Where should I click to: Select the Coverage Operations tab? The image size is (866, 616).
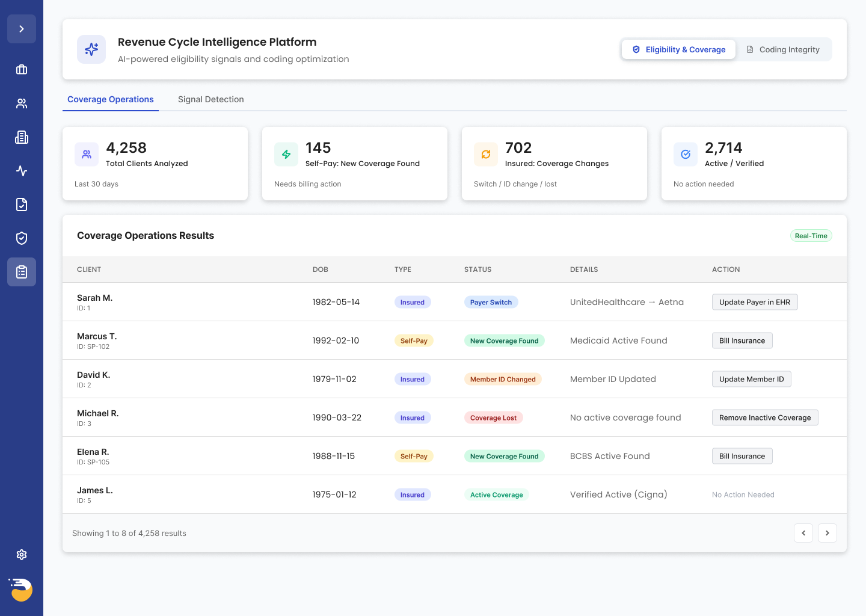111,99
